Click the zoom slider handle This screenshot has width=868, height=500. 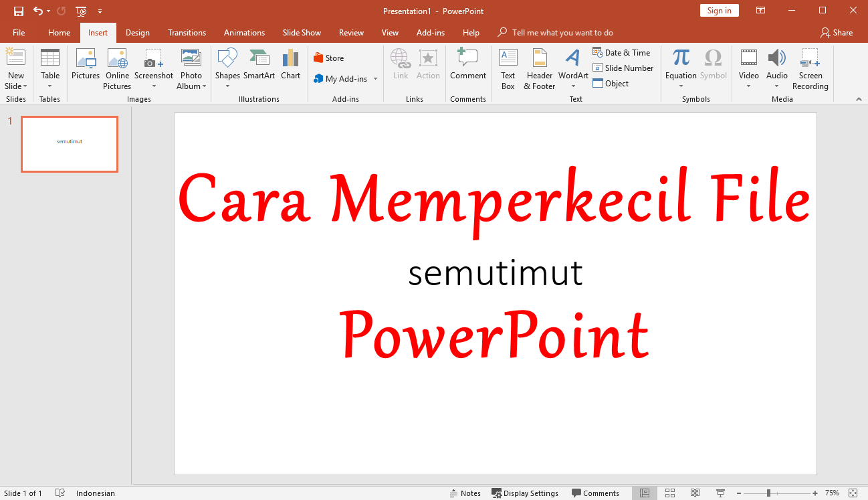(768, 493)
